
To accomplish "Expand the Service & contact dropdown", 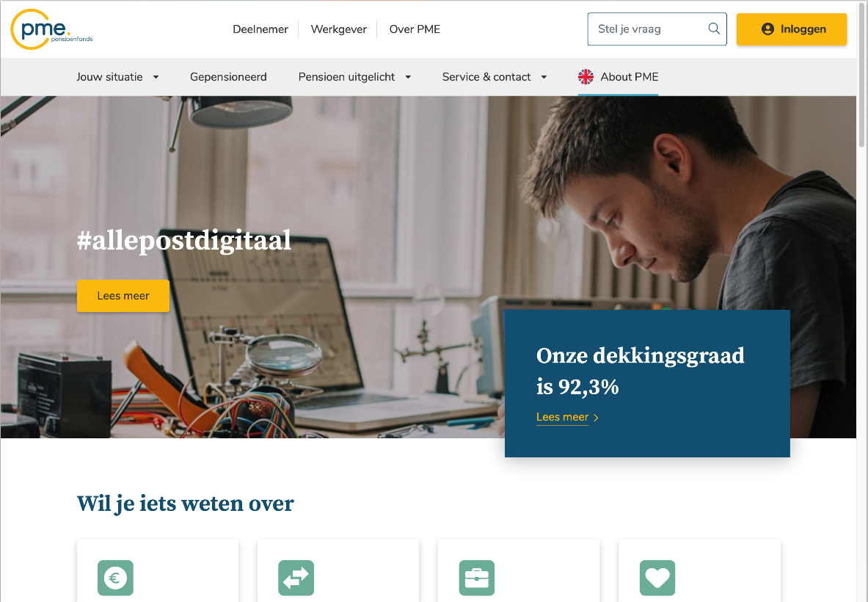I will 495,77.
